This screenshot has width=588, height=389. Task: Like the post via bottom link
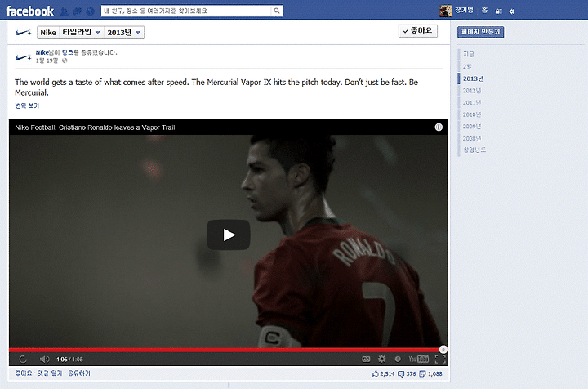coord(23,373)
